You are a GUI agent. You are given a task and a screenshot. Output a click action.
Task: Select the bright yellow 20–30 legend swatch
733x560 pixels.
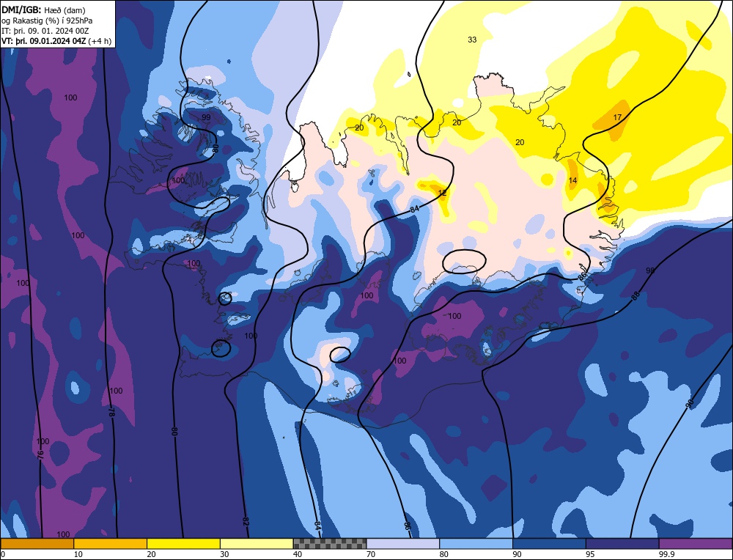pos(183,544)
